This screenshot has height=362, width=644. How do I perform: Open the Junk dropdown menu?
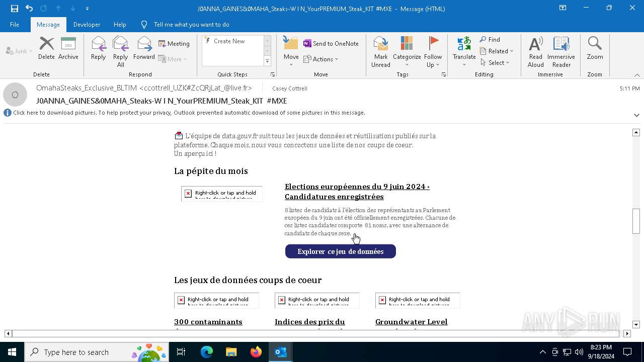tap(19, 51)
